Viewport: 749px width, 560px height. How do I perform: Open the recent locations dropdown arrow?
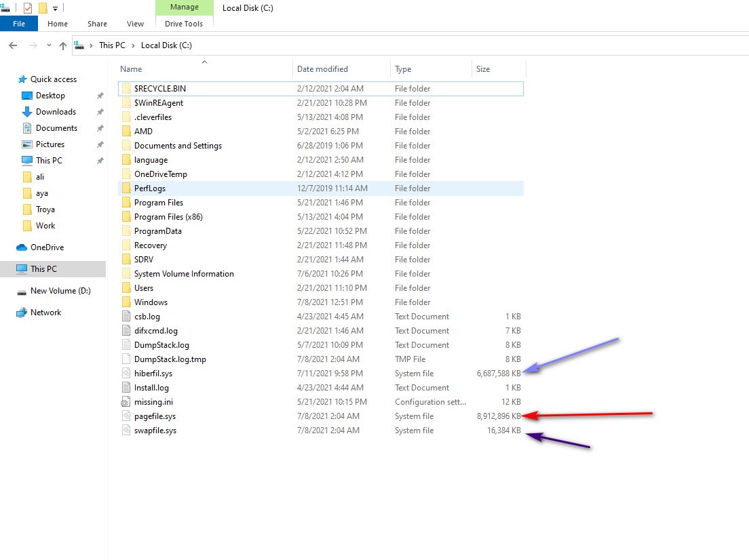[x=49, y=45]
